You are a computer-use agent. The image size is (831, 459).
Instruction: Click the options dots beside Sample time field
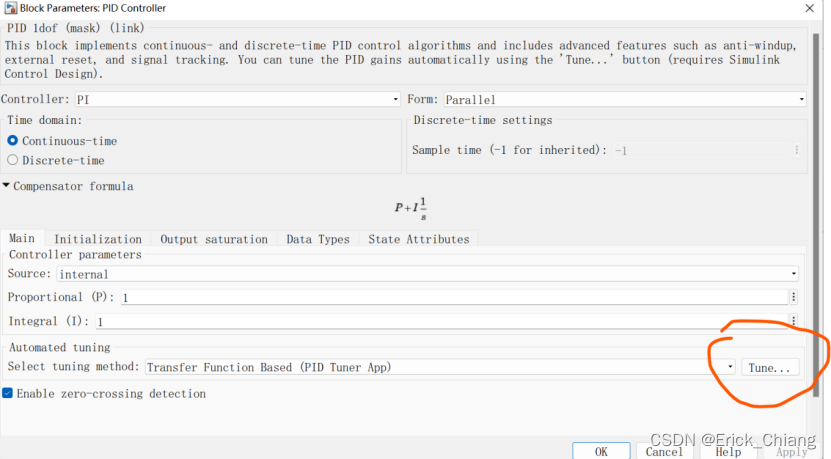coord(797,150)
